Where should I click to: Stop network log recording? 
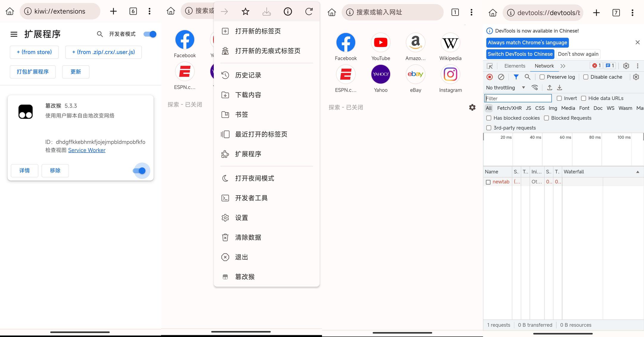(490, 77)
